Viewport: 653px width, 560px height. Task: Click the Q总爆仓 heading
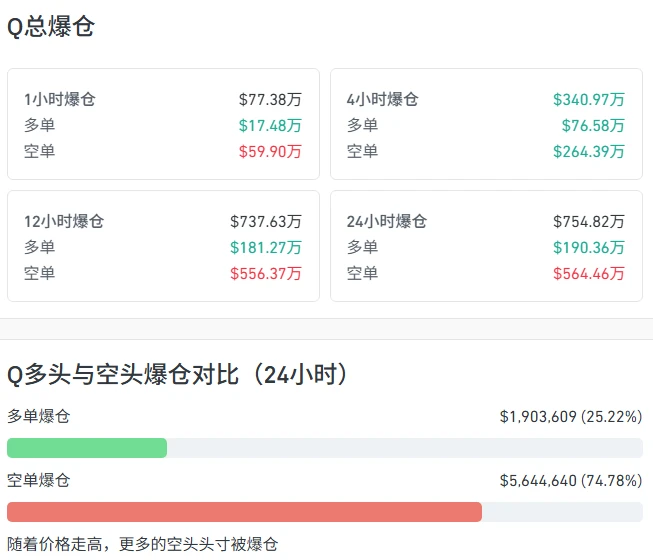coord(51,27)
